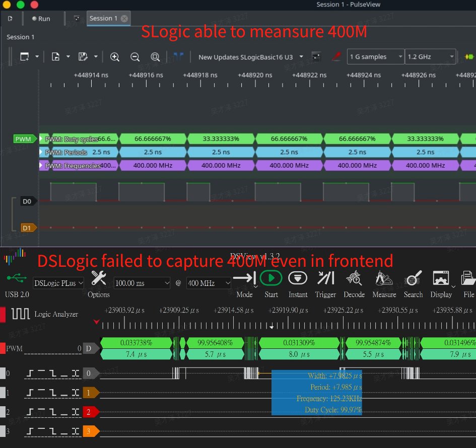
Task: Expand the PWM: Periods row
Action: 41,152
